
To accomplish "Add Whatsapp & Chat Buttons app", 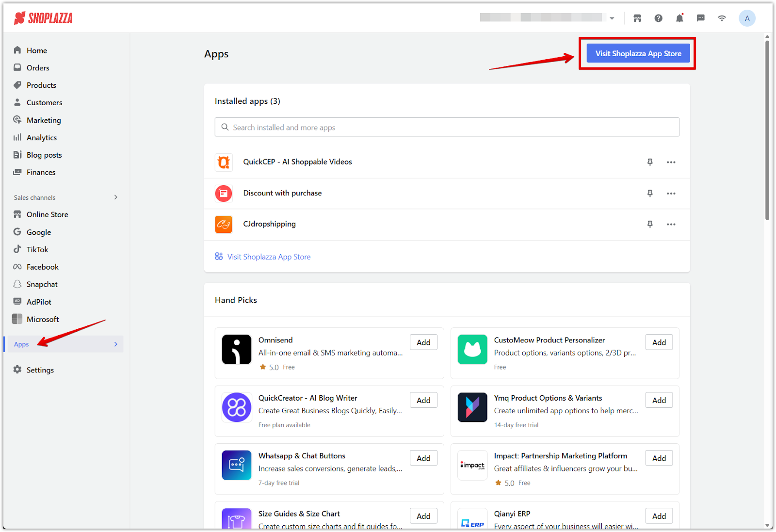I will tap(423, 458).
